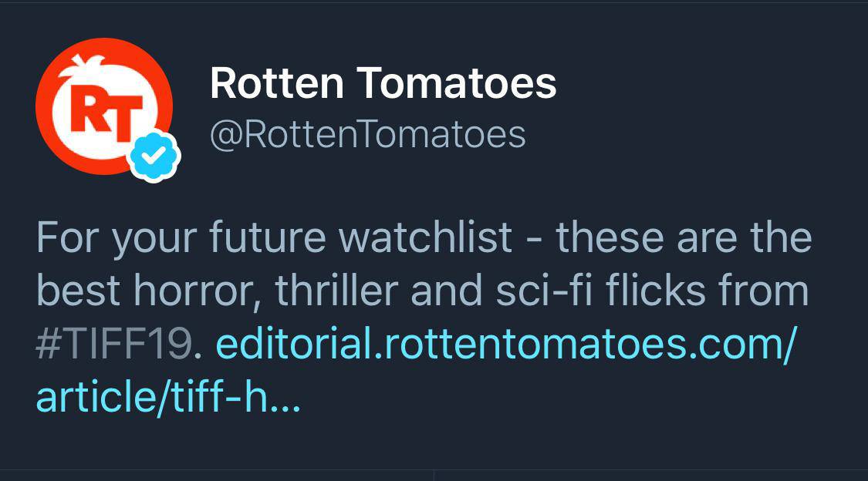Click the word thriller in tweet

tap(336, 290)
